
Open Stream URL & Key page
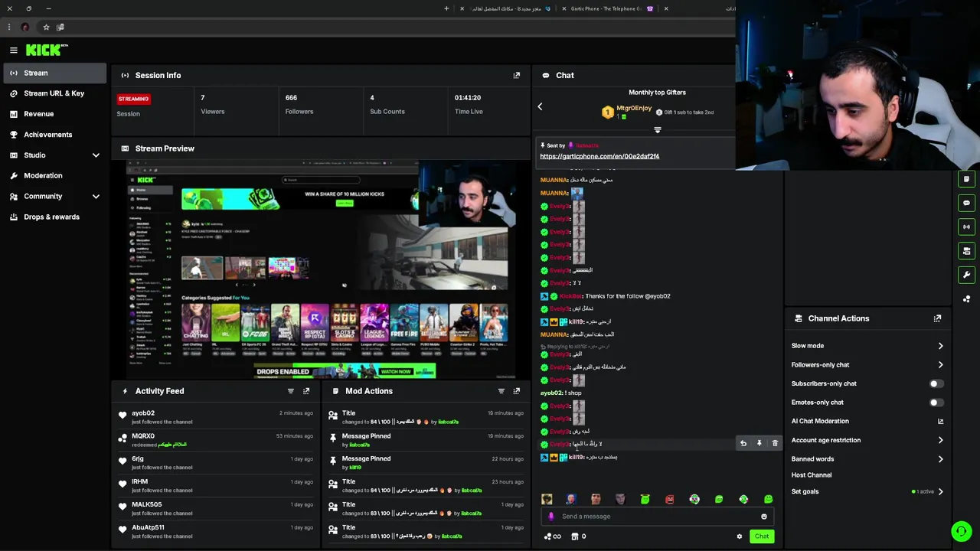coord(55,93)
